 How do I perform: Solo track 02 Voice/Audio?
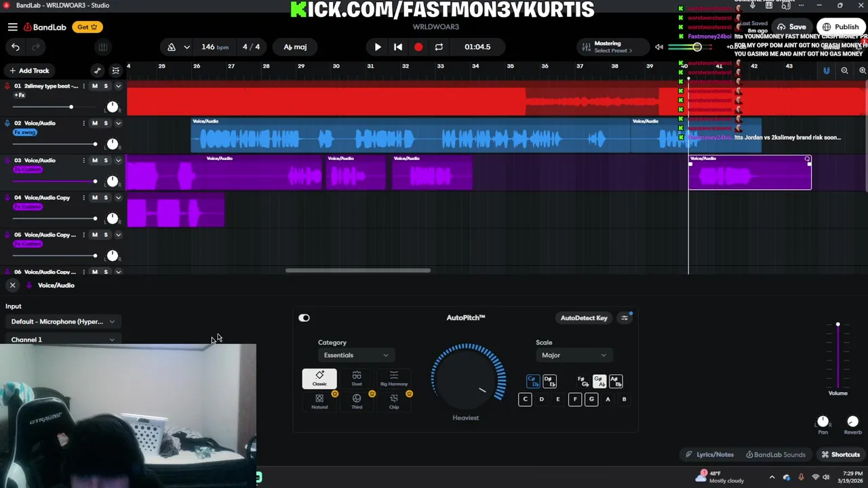coord(106,123)
